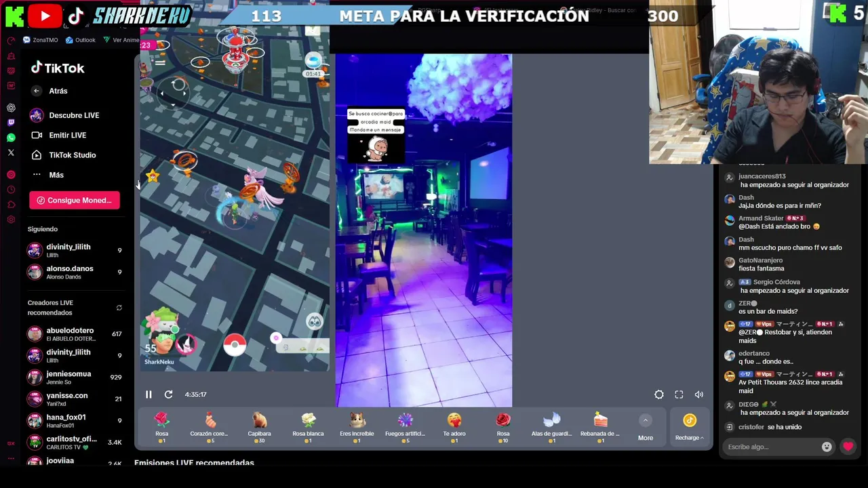Send the Te adoro gift
868x488 pixels.
click(x=454, y=428)
